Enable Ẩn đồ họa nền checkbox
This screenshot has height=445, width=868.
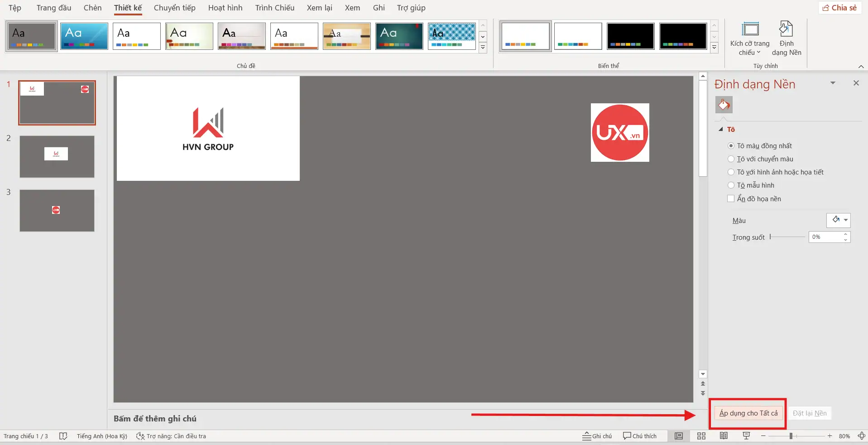click(x=731, y=198)
